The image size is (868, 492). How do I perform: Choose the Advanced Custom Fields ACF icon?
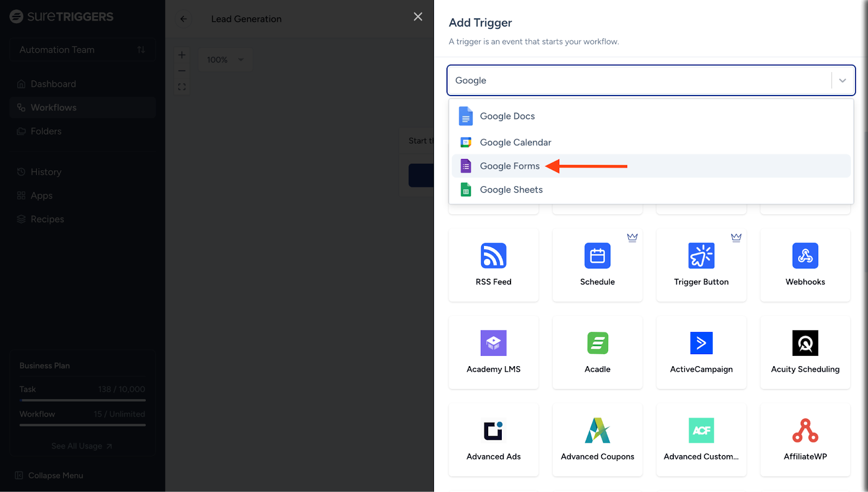click(701, 430)
